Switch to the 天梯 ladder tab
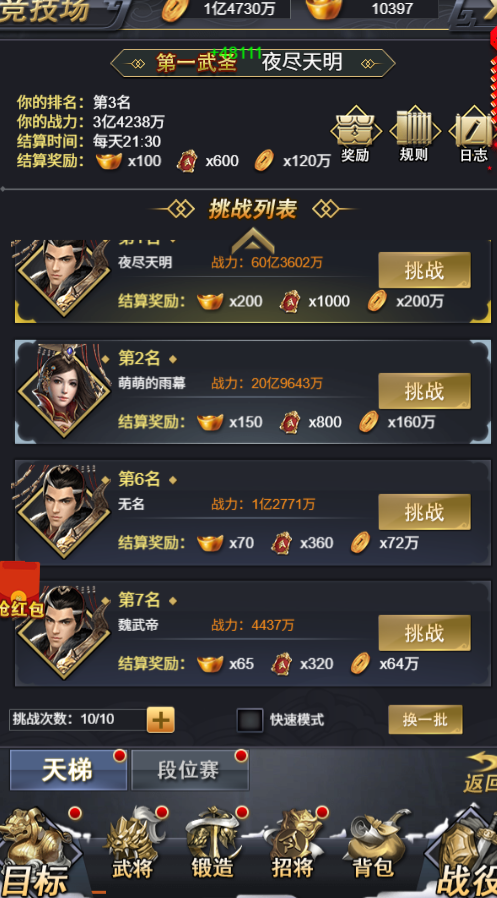Viewport: 497px width, 898px height. 68,771
